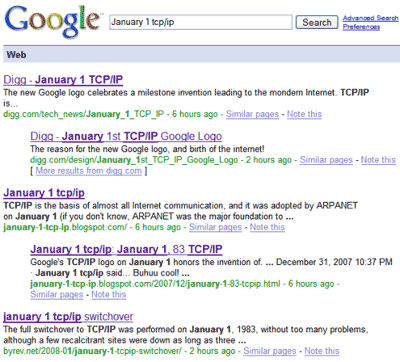
Task: Open Similar pages for january-1-tcp-ip.blogspot.com/ result
Action: (x=215, y=227)
